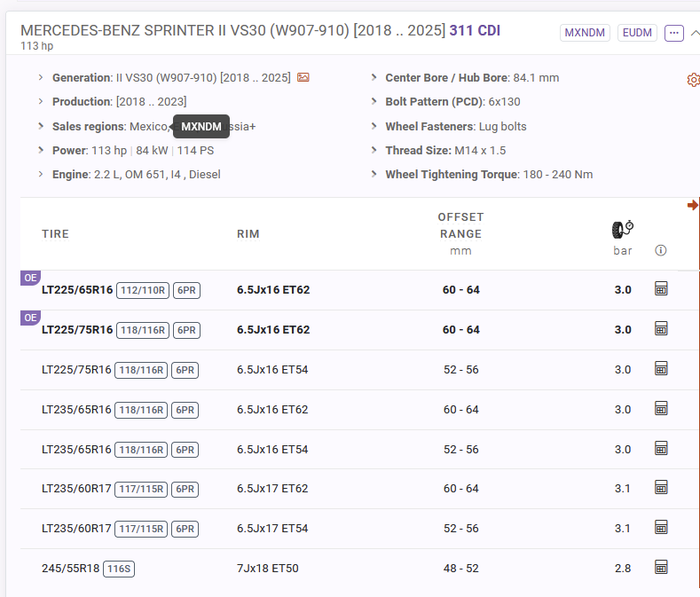Image resolution: width=700 pixels, height=597 pixels.
Task: Click Bolt Pattern value 6x130
Action: click(504, 101)
